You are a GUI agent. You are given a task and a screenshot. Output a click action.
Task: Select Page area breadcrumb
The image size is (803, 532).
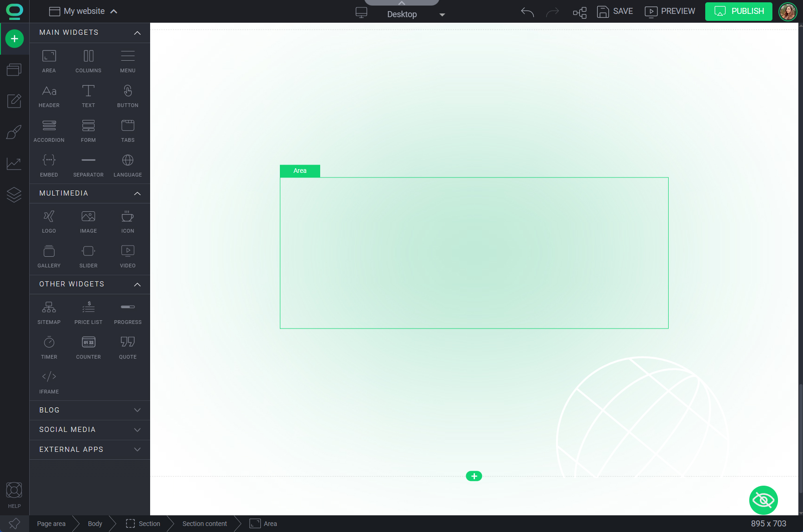point(51,524)
